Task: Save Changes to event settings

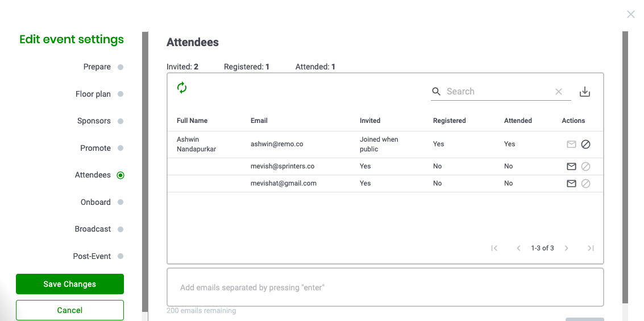Action: (70, 284)
